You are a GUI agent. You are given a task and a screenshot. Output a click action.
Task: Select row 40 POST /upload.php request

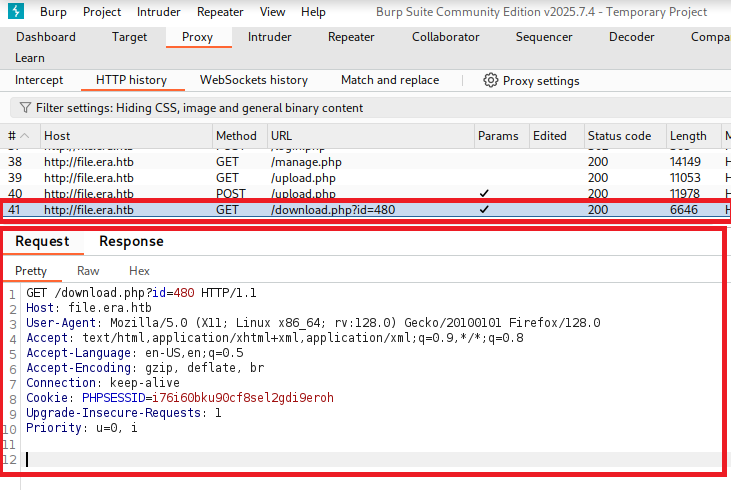tap(300, 194)
